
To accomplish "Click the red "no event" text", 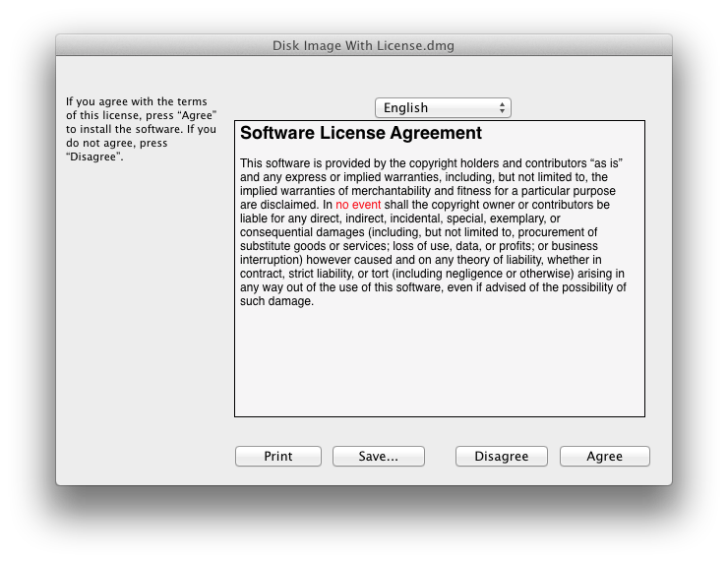I will (x=358, y=205).
